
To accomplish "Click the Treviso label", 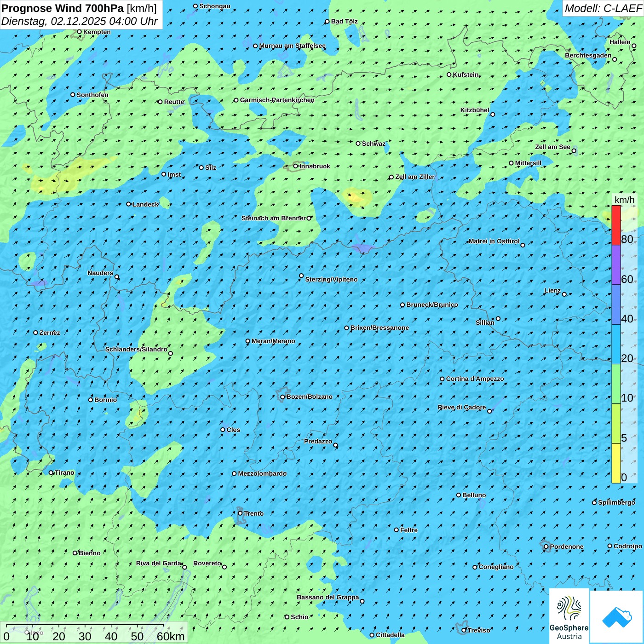I will (479, 630).
